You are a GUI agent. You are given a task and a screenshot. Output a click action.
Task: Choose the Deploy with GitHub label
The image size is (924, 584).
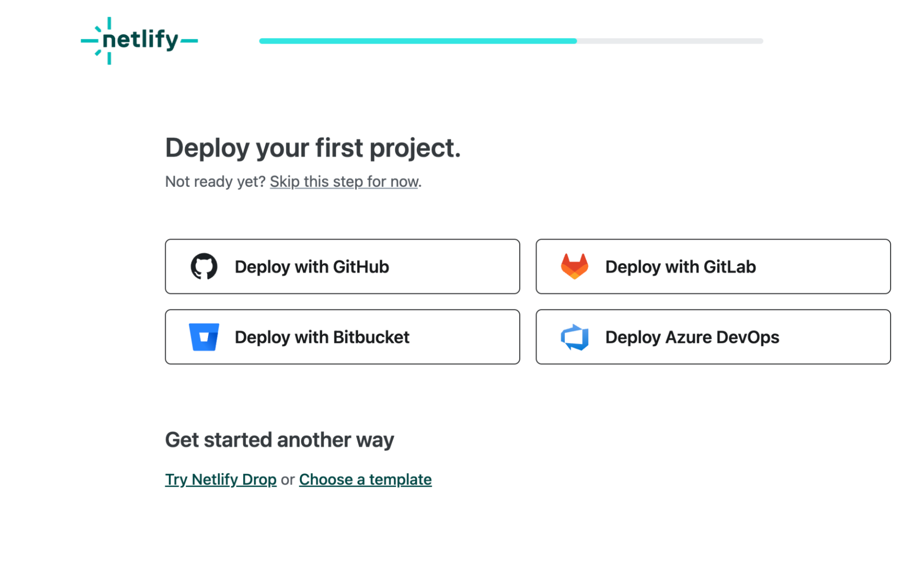click(312, 267)
